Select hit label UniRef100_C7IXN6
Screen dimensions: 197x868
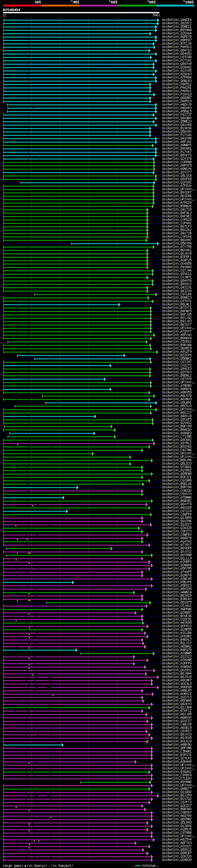(x=176, y=437)
